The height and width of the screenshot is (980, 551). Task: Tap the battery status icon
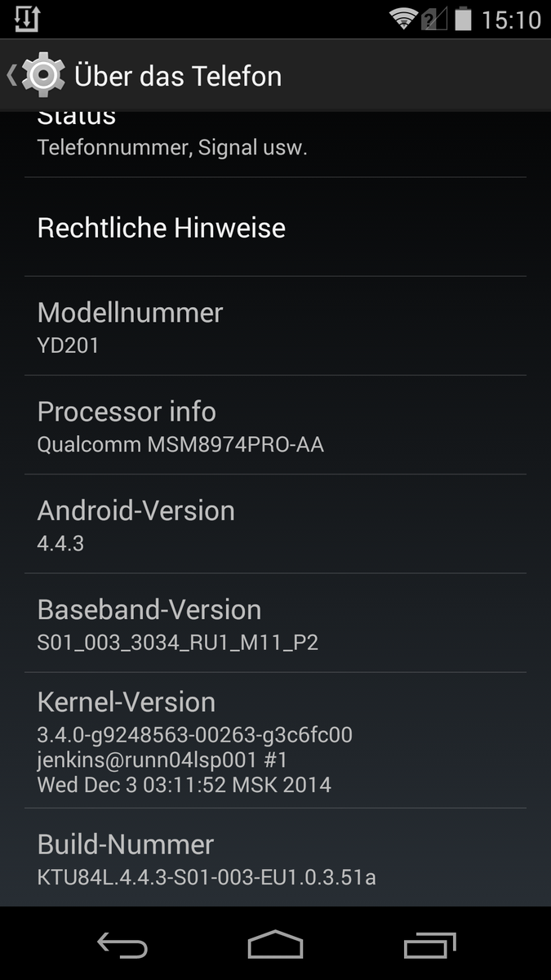point(463,19)
